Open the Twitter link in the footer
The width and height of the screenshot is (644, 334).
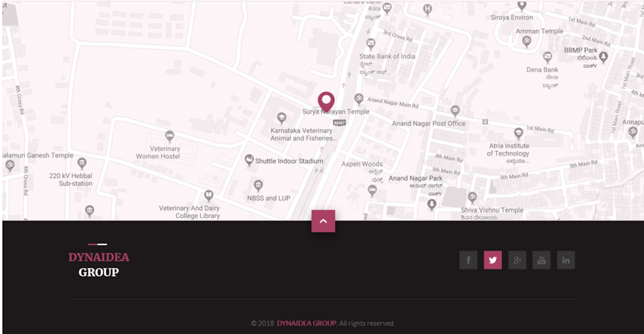[493, 260]
